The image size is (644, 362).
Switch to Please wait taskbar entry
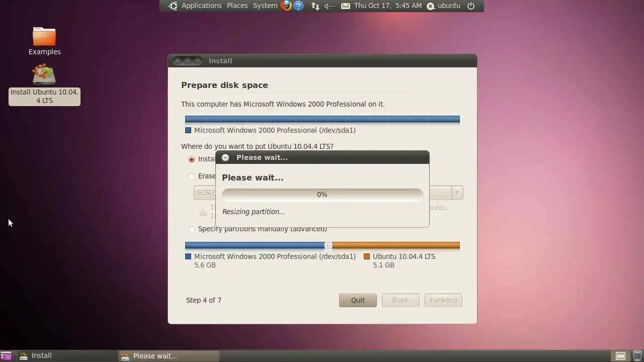[x=169, y=356]
